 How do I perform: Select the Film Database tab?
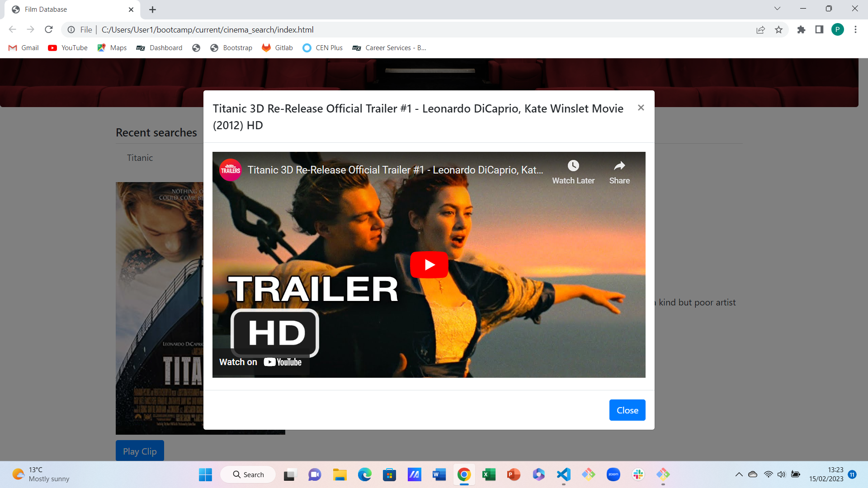point(72,9)
